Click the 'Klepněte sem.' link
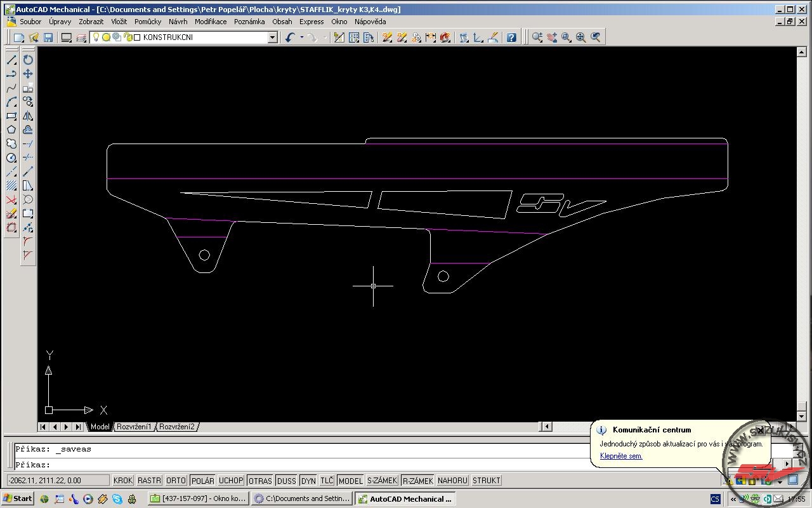The width and height of the screenshot is (812, 508). (621, 456)
